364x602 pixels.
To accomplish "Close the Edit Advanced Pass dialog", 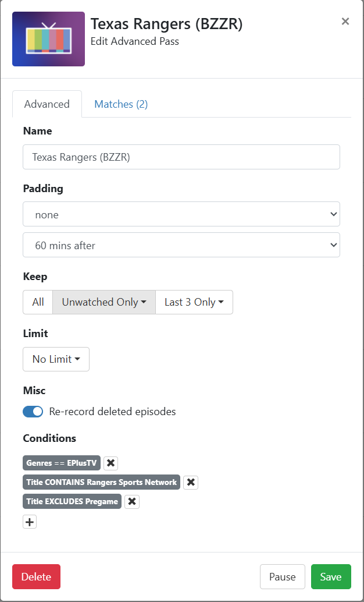I will 345,22.
